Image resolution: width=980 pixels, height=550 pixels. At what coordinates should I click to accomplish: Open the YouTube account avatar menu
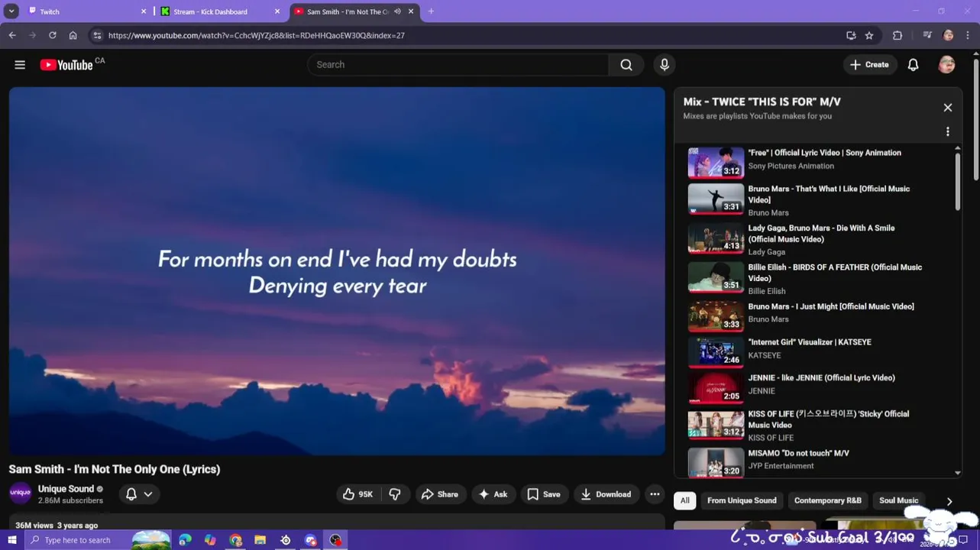[946, 65]
